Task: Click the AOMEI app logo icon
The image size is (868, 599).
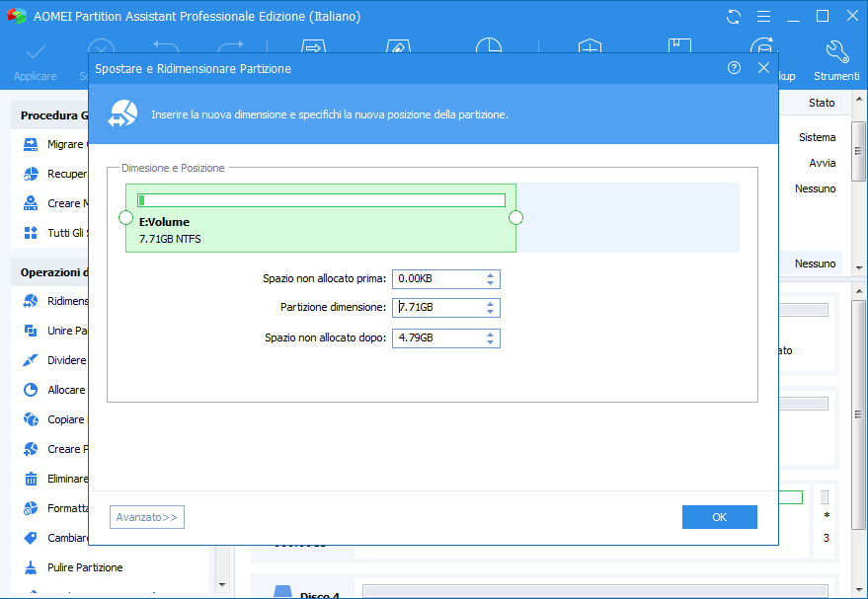Action: (16, 16)
